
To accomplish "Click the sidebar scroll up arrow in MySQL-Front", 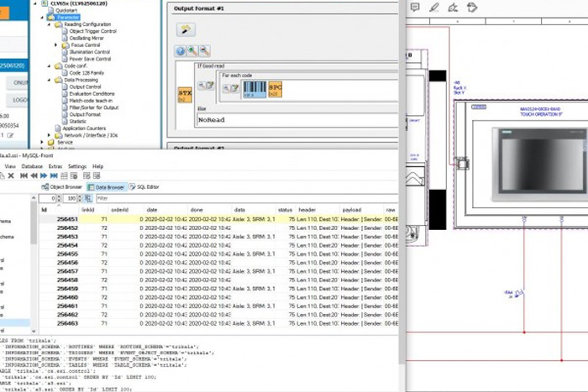I will 34,198.
